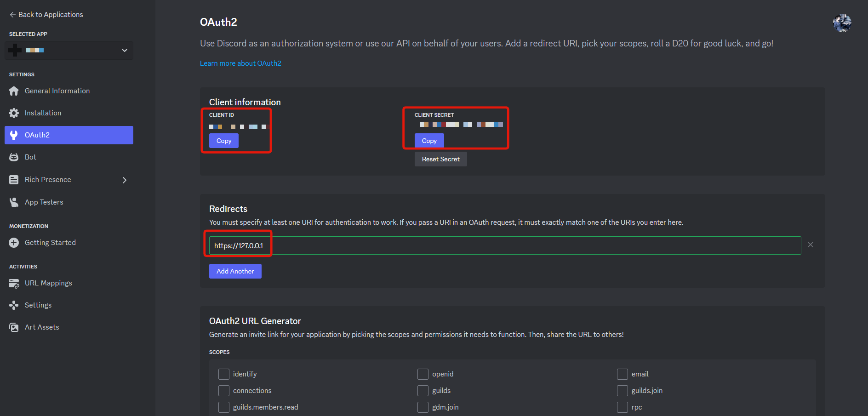Check guilds.members.read scope
The width and height of the screenshot is (868, 416).
(224, 407)
